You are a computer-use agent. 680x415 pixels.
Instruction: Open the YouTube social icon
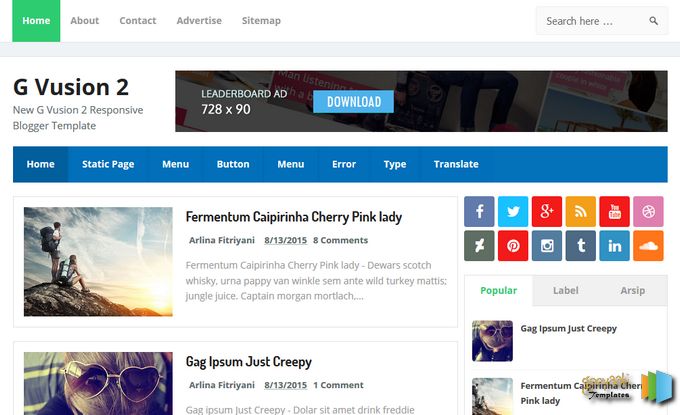(614, 212)
